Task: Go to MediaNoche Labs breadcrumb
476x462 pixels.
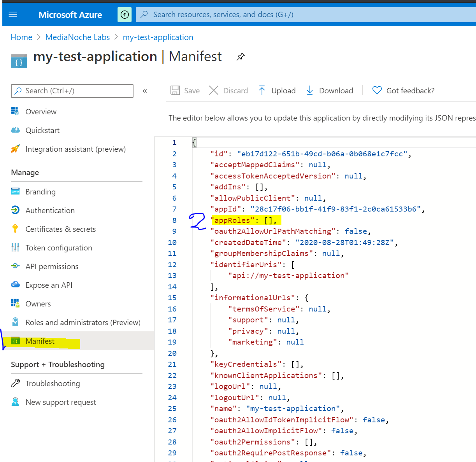Action: point(77,37)
